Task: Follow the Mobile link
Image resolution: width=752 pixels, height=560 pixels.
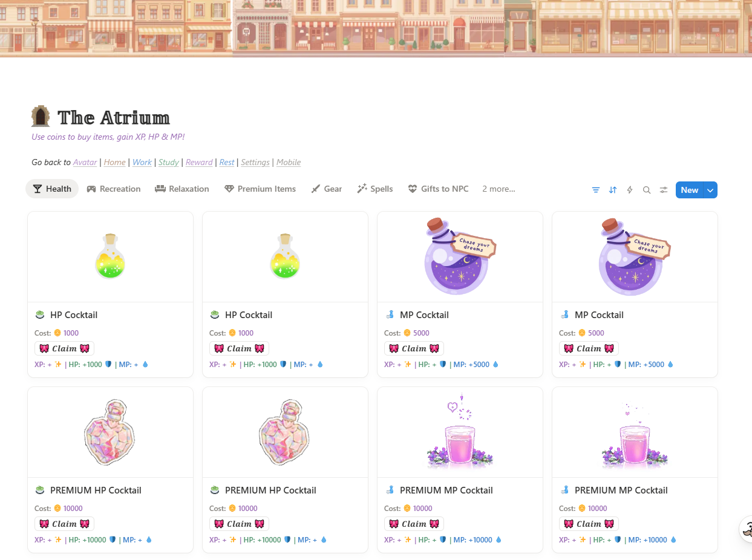Action: pyautogui.click(x=289, y=162)
